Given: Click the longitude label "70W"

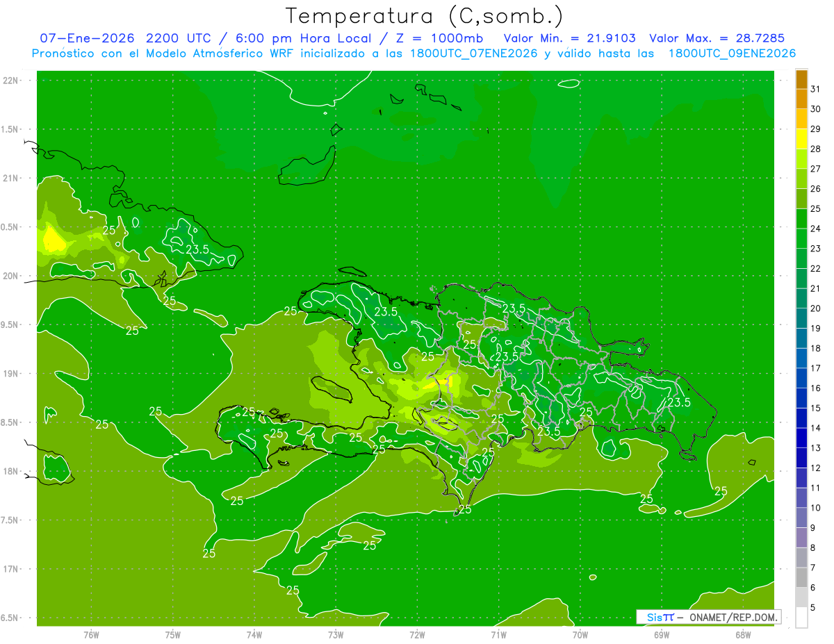Looking at the screenshot, I should (x=580, y=634).
